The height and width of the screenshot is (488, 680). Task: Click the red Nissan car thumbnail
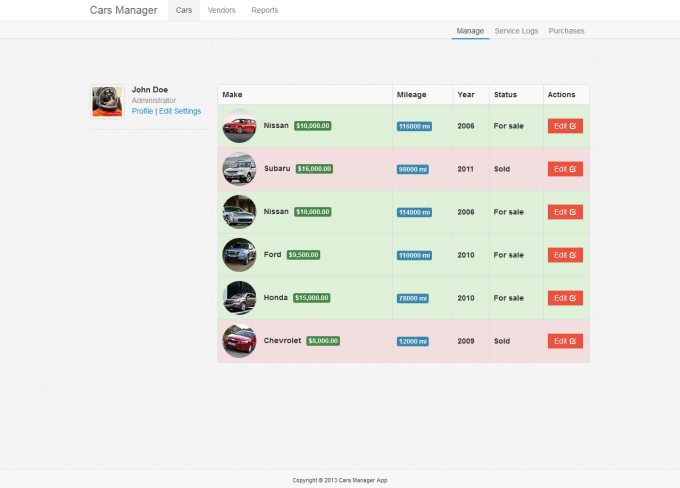[239, 126]
